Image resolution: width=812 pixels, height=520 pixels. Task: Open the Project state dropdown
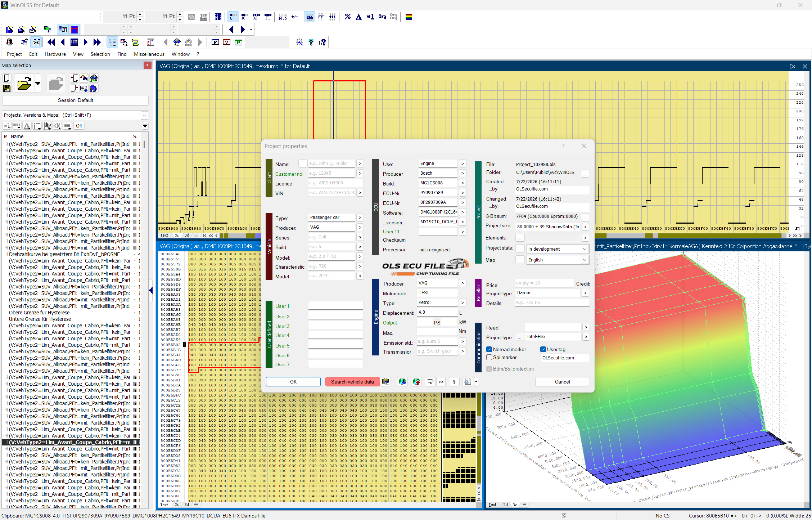point(585,249)
